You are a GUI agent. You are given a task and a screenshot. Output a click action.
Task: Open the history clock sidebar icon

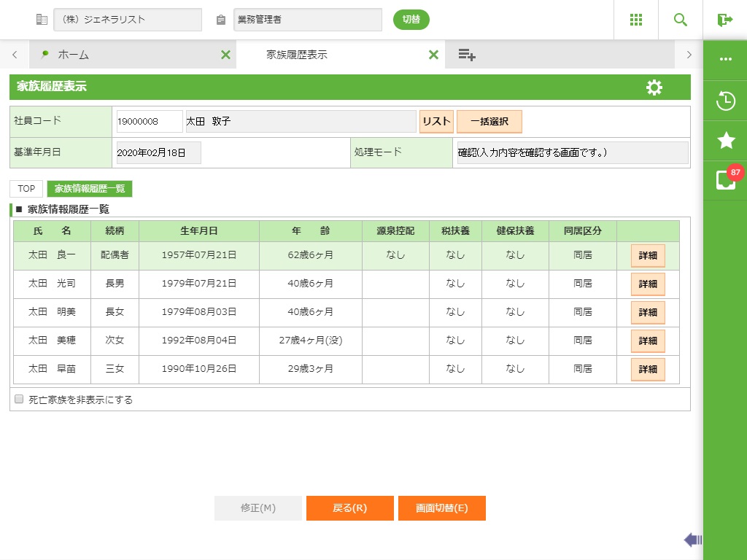click(725, 101)
